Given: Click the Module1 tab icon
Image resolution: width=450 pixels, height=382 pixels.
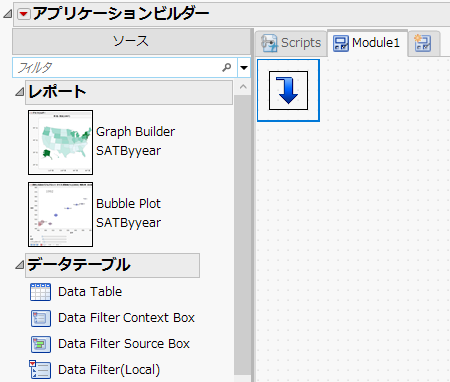Looking at the screenshot, I should coord(341,44).
